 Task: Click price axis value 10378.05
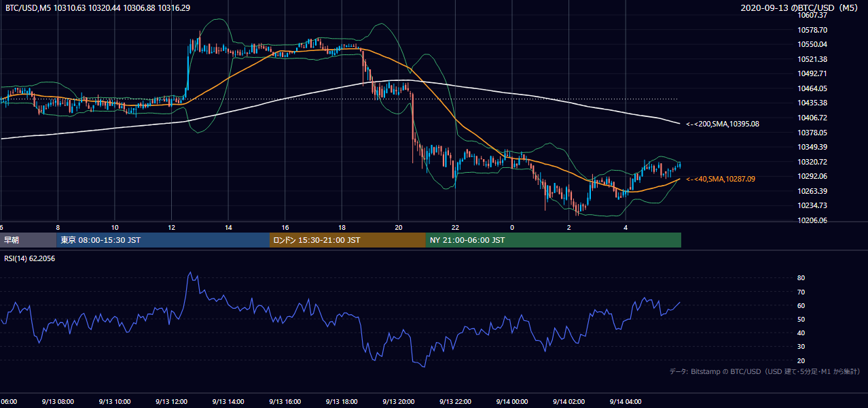pos(812,133)
